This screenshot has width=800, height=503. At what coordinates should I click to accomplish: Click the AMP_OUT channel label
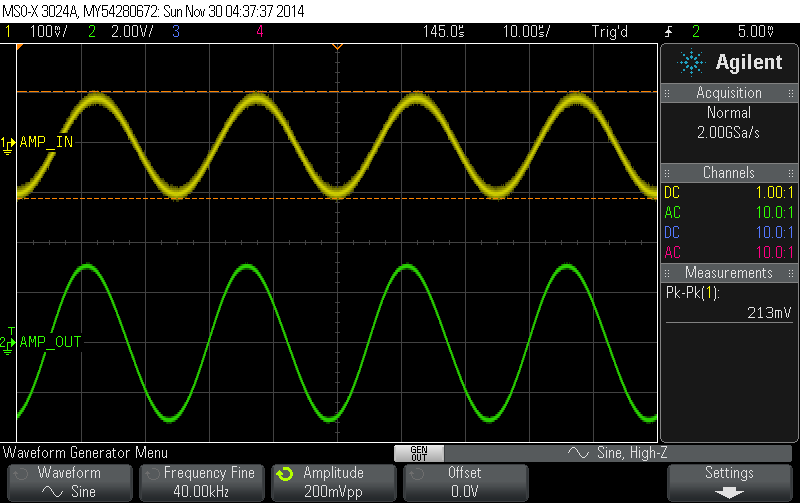pos(51,342)
